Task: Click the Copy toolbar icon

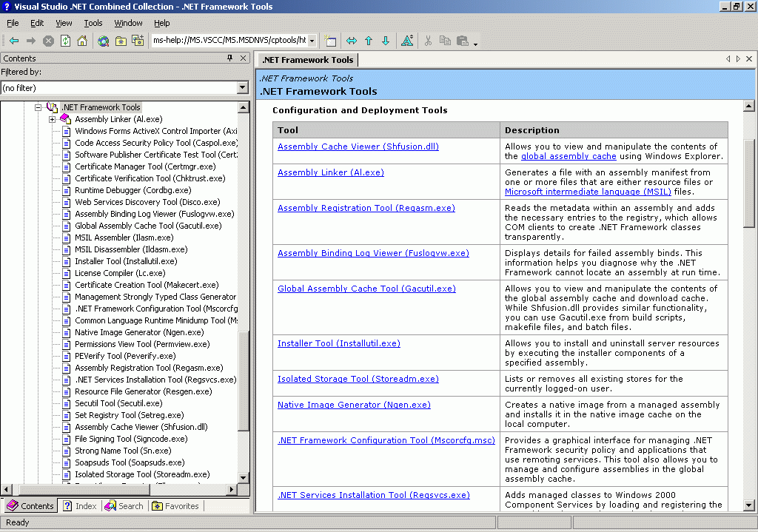Action: click(445, 41)
